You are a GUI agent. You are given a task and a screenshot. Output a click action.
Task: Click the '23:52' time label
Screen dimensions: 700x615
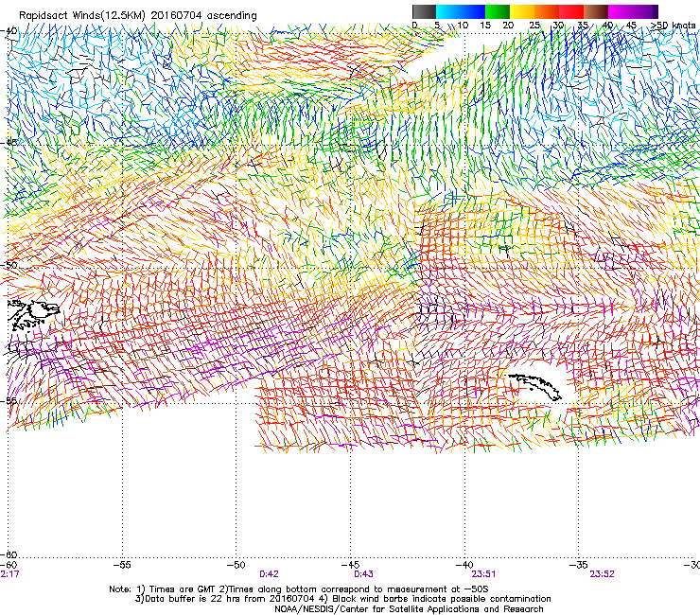602,574
